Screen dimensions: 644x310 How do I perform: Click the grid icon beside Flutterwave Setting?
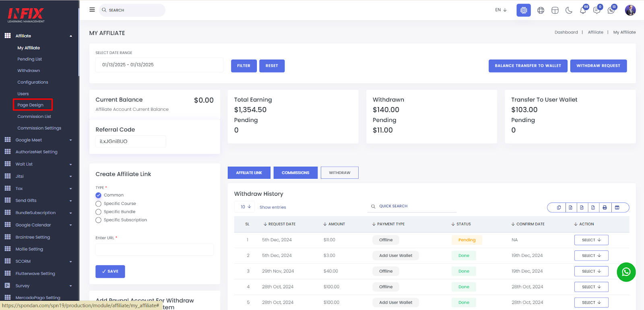(x=8, y=273)
